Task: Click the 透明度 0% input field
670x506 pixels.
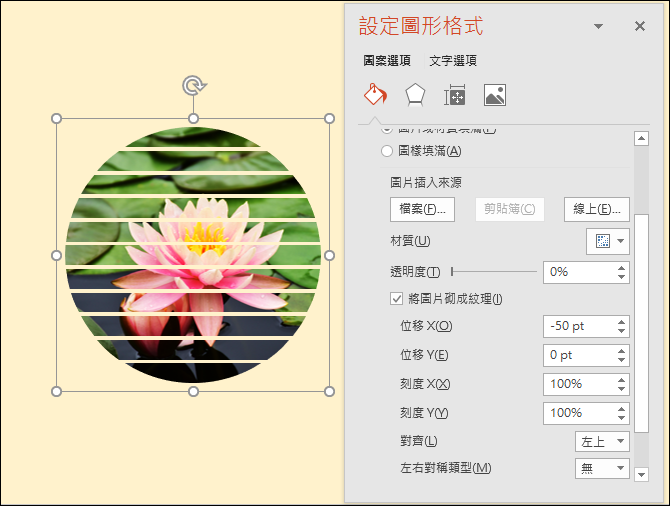Action: (579, 272)
